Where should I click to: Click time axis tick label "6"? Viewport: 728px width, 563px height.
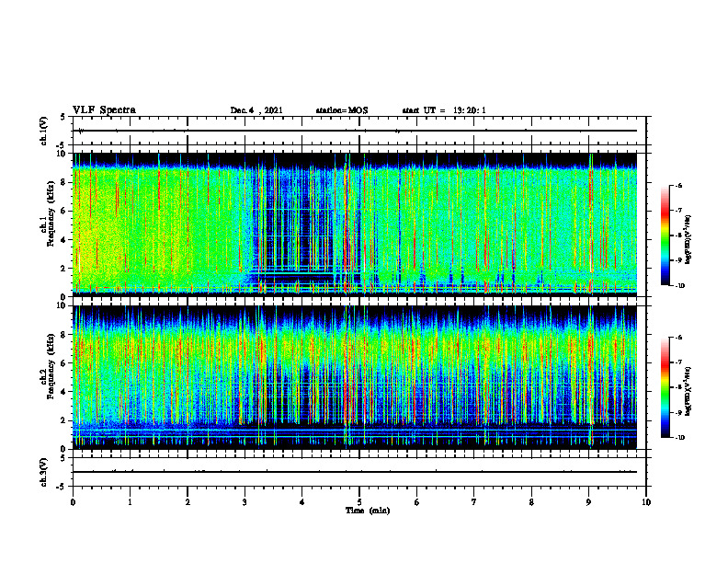coord(417,502)
